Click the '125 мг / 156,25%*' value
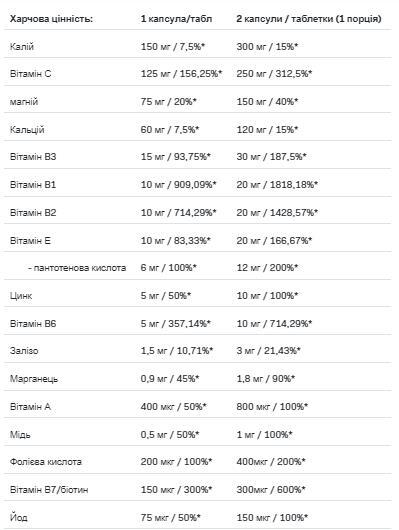This screenshot has height=530, width=399. pos(181,74)
